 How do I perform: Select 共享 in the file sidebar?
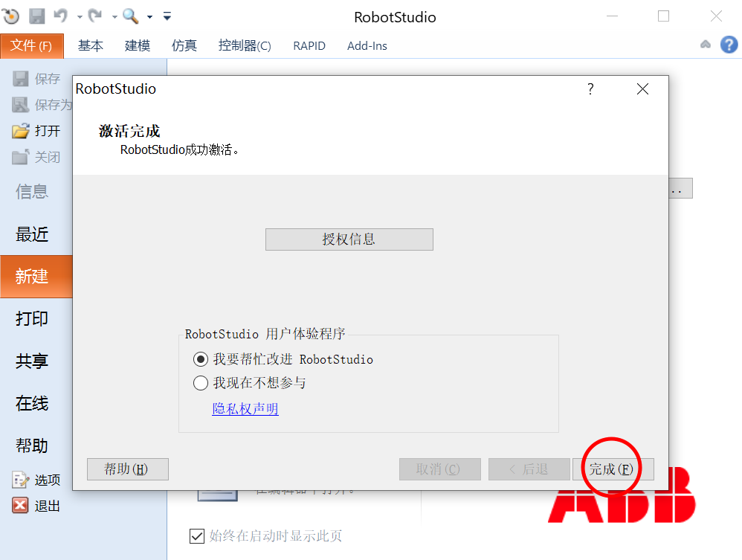pyautogui.click(x=32, y=361)
